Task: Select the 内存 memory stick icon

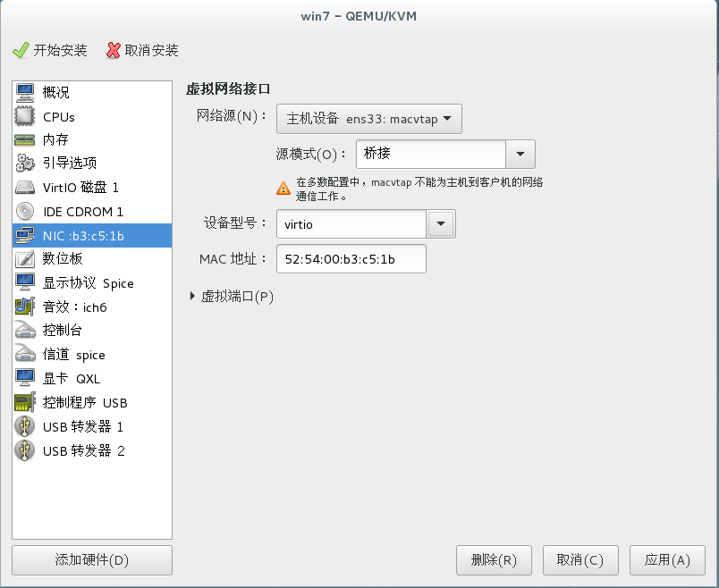Action: coord(25,139)
